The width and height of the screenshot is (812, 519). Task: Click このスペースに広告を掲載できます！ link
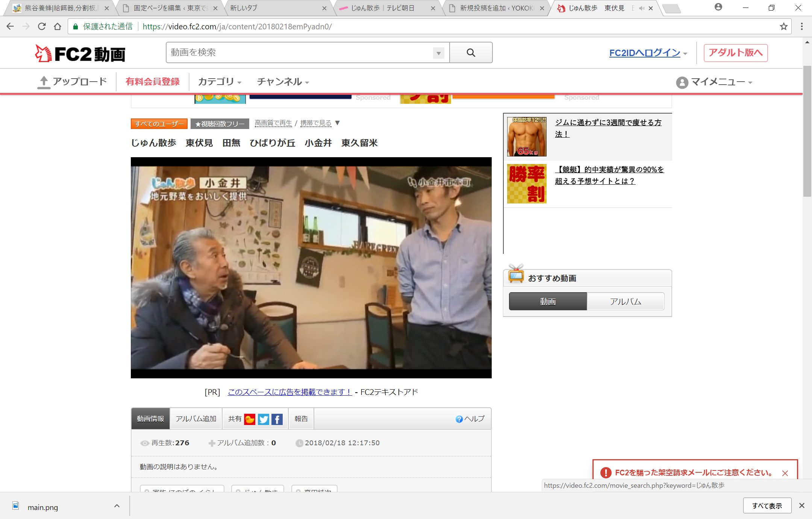pos(290,392)
